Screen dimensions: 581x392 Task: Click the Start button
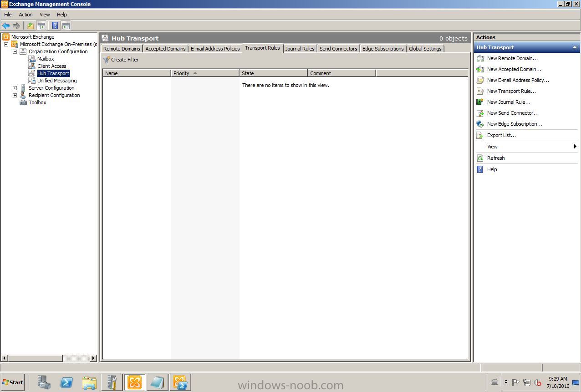[13, 382]
